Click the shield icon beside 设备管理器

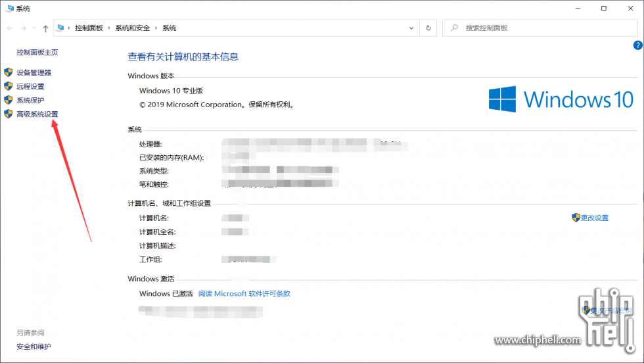click(x=8, y=72)
